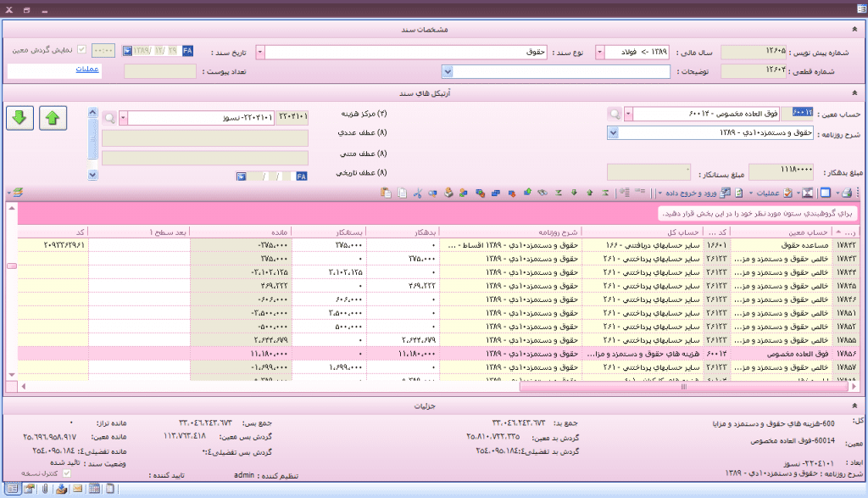
Task: Toggle FA calendar mode on تاریخ سند
Action: click(187, 51)
